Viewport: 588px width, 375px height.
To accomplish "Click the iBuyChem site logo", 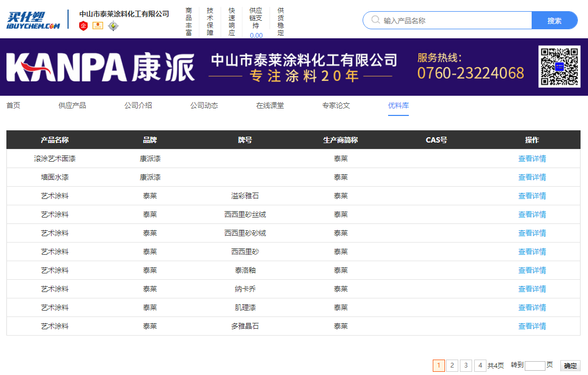I will (x=33, y=20).
